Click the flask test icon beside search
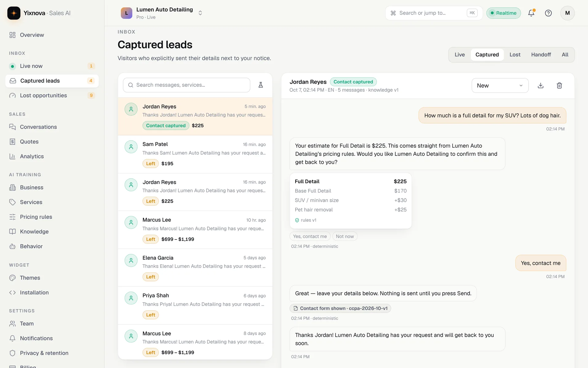588x368 pixels. coord(261,85)
